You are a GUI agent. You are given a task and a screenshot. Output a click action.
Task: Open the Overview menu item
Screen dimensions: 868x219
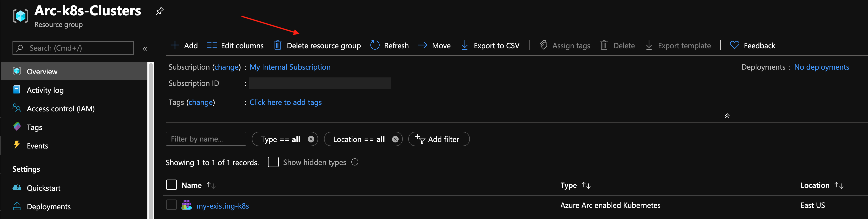74,71
